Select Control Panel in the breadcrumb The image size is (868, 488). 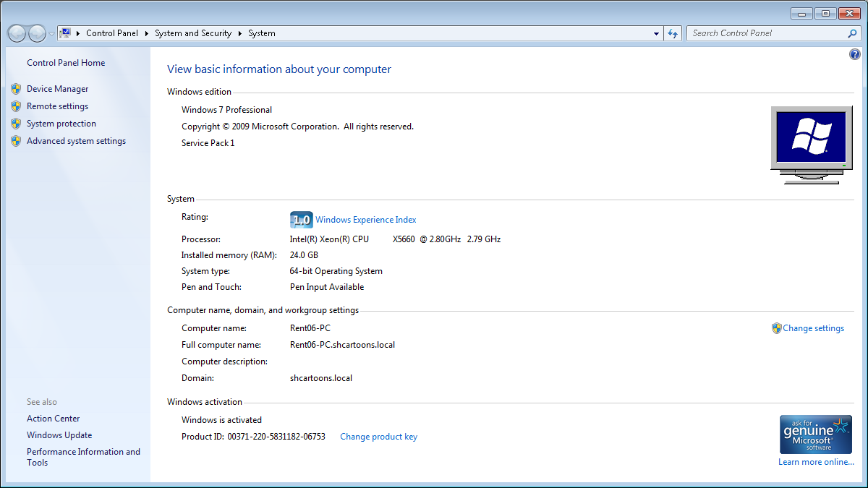pos(112,33)
